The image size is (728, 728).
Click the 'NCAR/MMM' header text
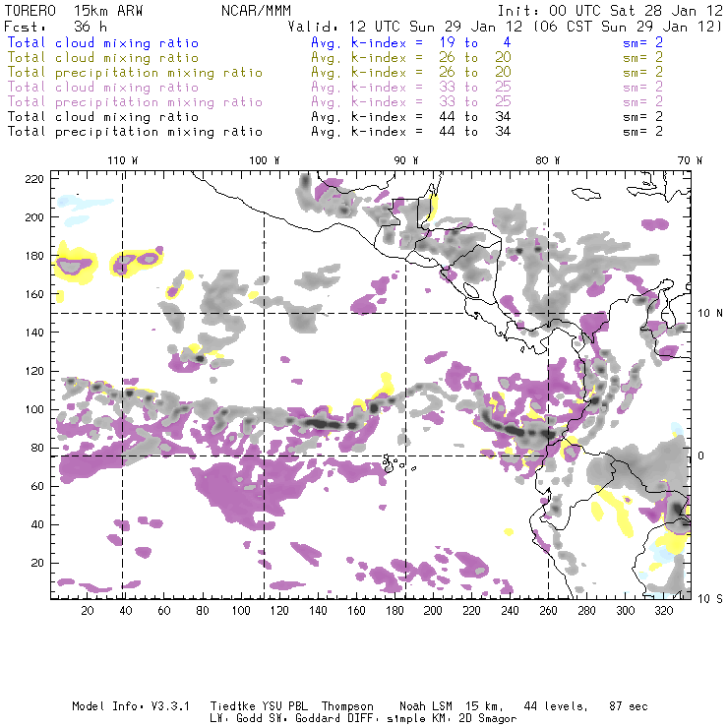[256, 11]
